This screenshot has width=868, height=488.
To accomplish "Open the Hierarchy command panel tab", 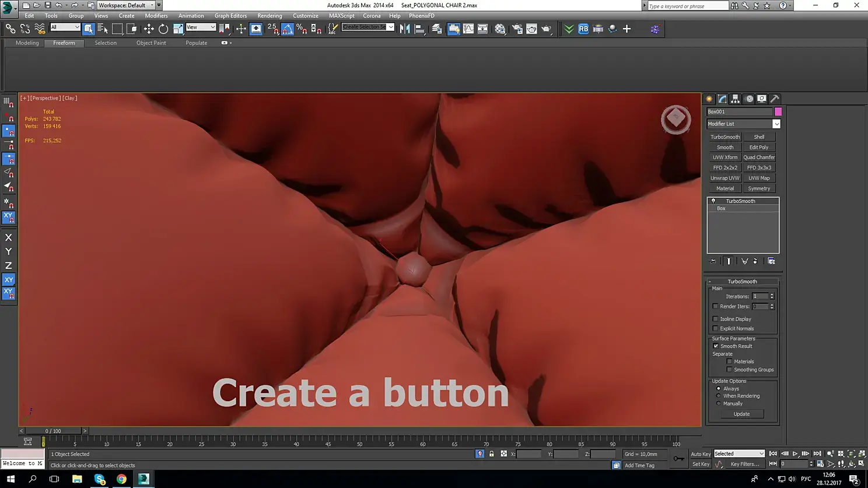I will tap(736, 99).
